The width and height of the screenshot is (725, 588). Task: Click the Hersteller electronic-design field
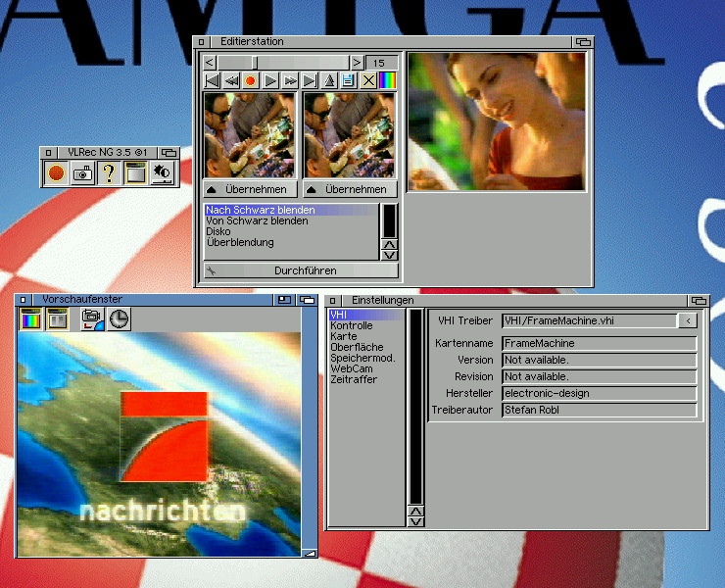(600, 393)
